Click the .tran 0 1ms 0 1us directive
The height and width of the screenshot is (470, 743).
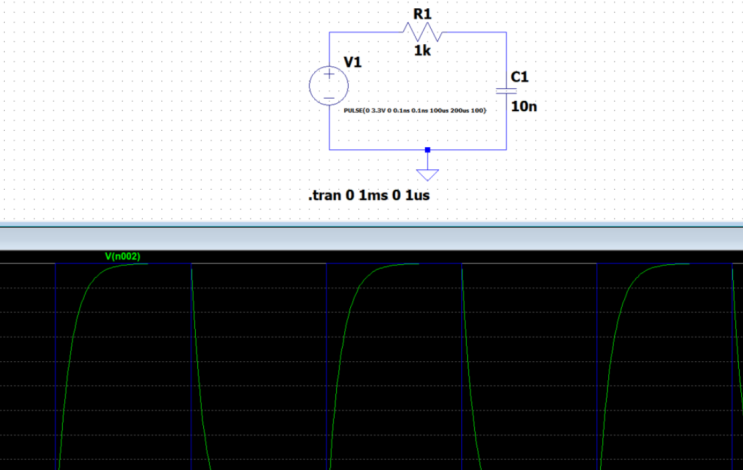(369, 195)
